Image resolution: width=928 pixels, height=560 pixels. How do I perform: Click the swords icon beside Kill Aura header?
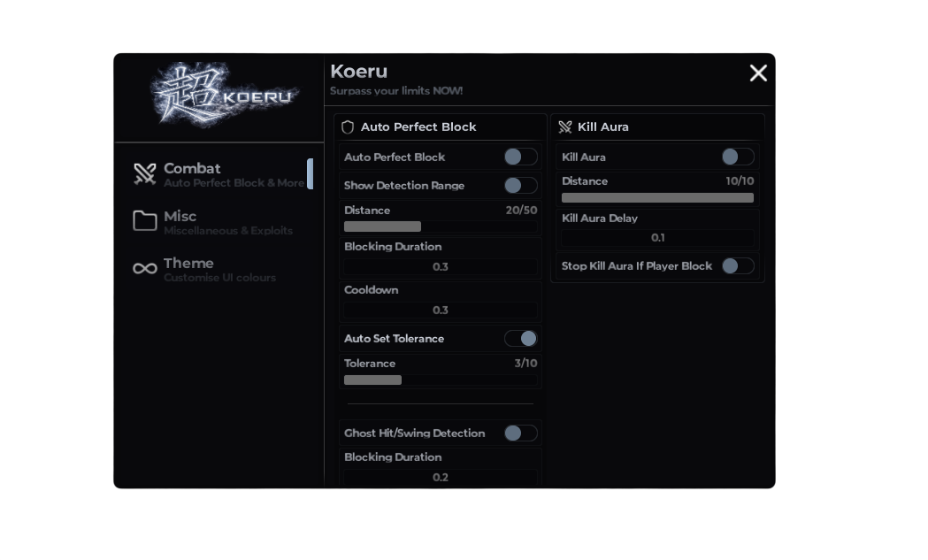coord(565,127)
